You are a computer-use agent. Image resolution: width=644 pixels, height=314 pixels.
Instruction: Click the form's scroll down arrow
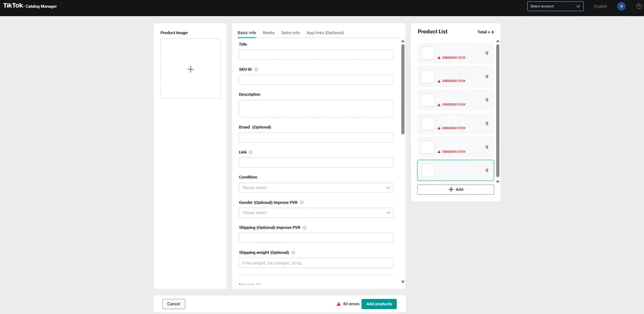(x=403, y=281)
